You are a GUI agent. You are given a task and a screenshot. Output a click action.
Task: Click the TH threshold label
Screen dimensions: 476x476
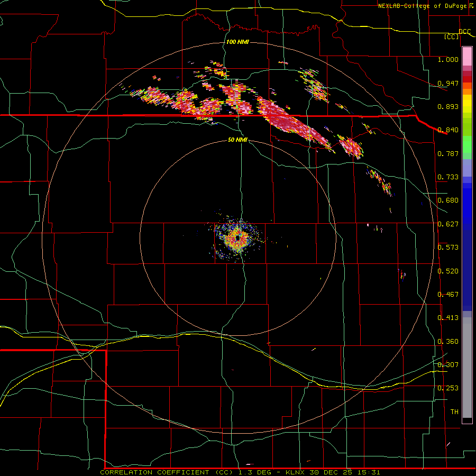tap(454, 412)
